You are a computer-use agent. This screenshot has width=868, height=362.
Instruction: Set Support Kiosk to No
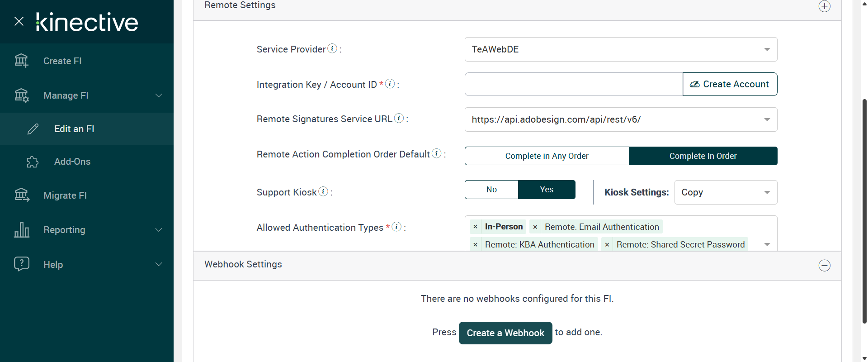(x=491, y=190)
